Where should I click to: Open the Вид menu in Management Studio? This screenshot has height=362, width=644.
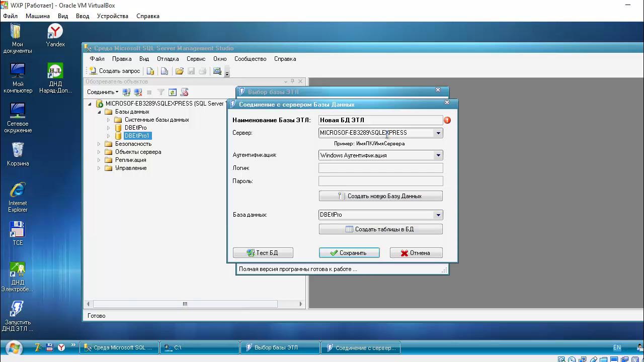144,59
